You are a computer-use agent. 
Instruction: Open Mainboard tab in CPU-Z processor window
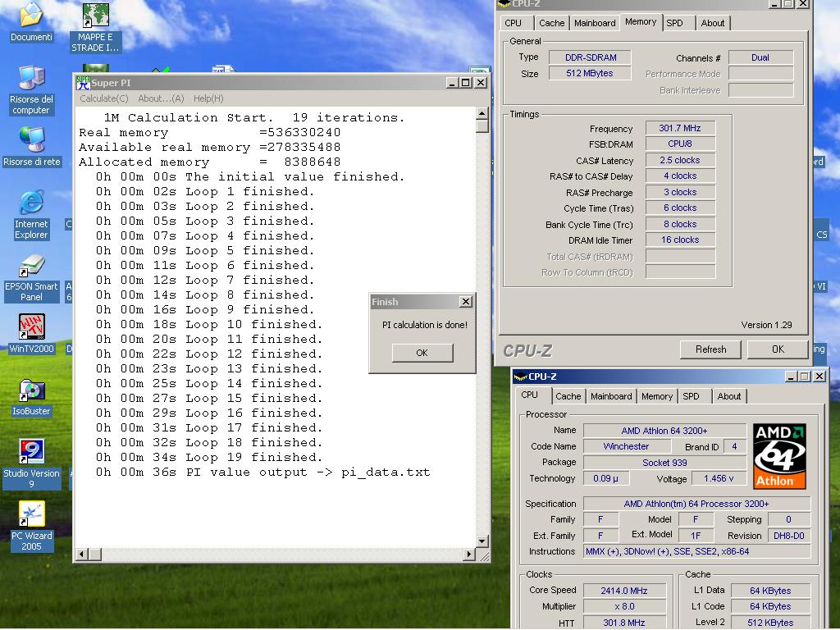click(x=611, y=396)
